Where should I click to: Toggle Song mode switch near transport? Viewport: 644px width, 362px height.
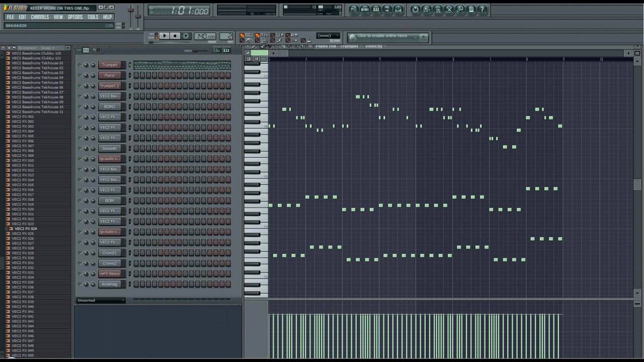tap(156, 37)
